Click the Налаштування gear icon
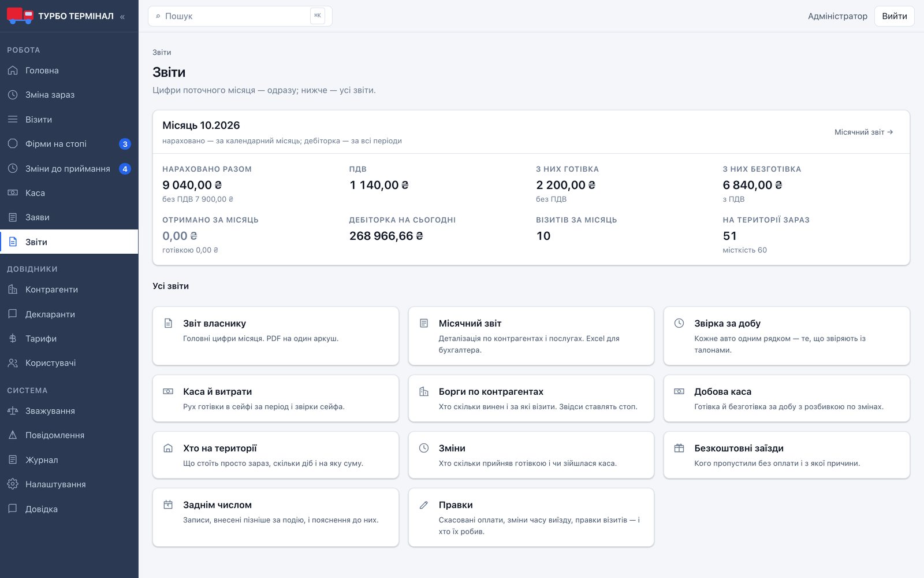Image resolution: width=924 pixels, height=578 pixels. click(13, 484)
